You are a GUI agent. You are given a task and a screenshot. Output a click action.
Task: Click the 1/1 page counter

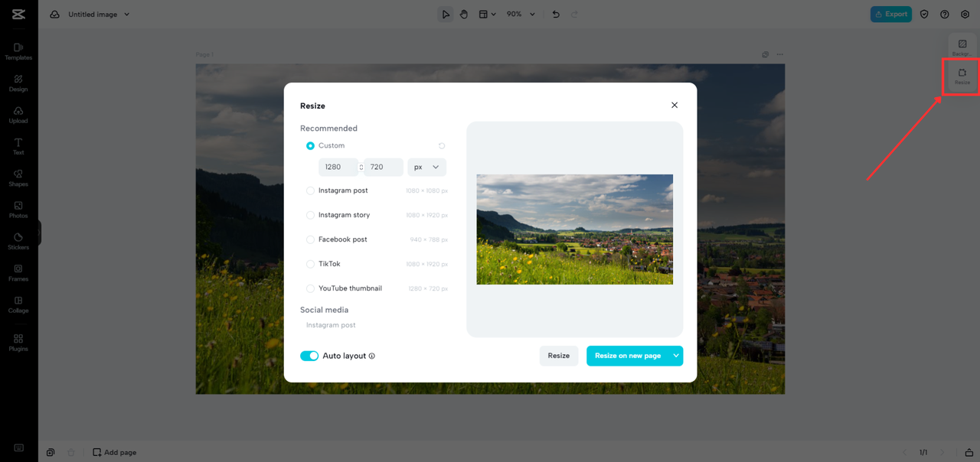coord(923,452)
